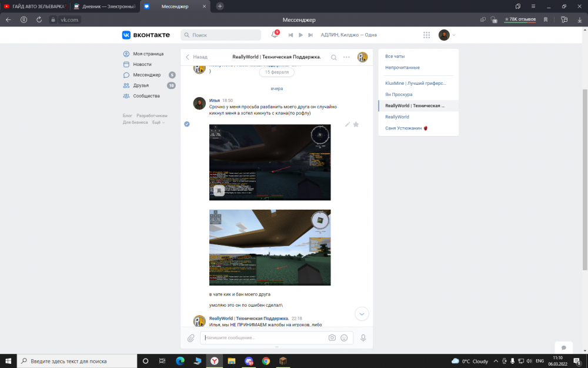
Task: Switch to Дневник browser tab
Action: (105, 6)
